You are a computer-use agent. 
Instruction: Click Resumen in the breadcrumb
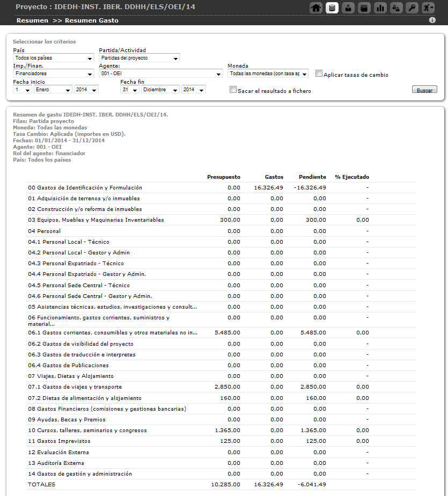coord(32,20)
